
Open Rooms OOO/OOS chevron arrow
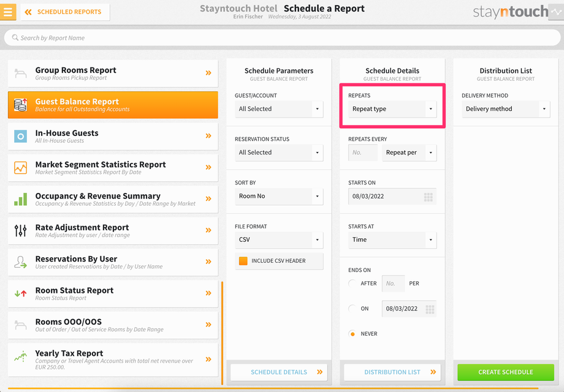[208, 325]
